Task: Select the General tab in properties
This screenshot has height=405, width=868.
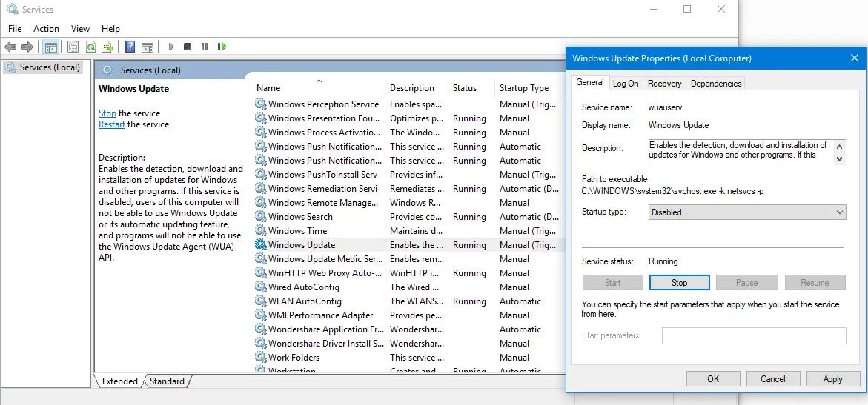Action: coord(589,82)
